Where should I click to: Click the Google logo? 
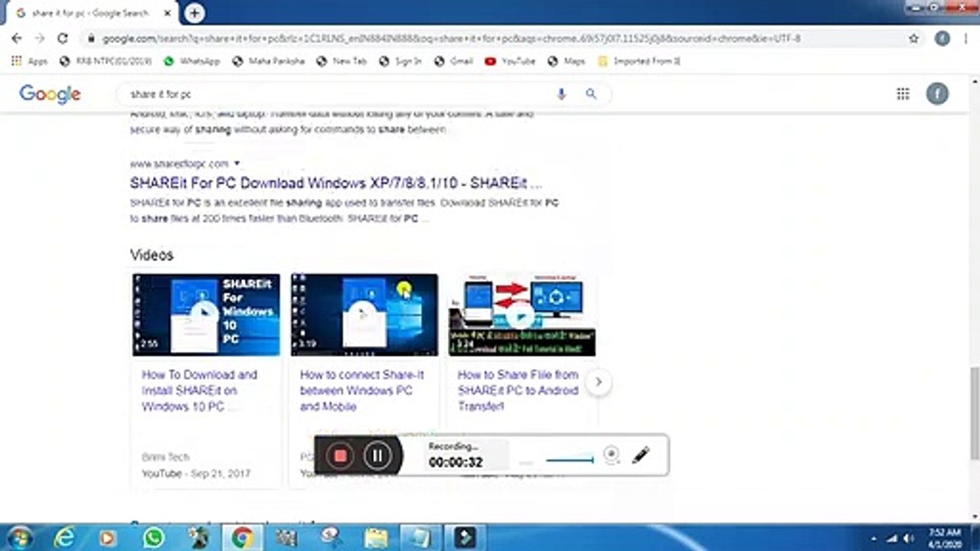point(50,94)
